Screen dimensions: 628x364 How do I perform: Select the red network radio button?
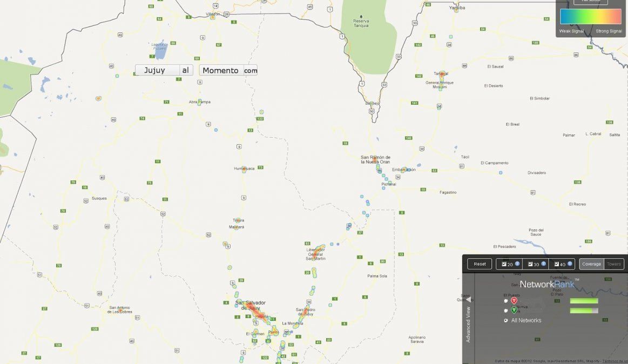506,301
